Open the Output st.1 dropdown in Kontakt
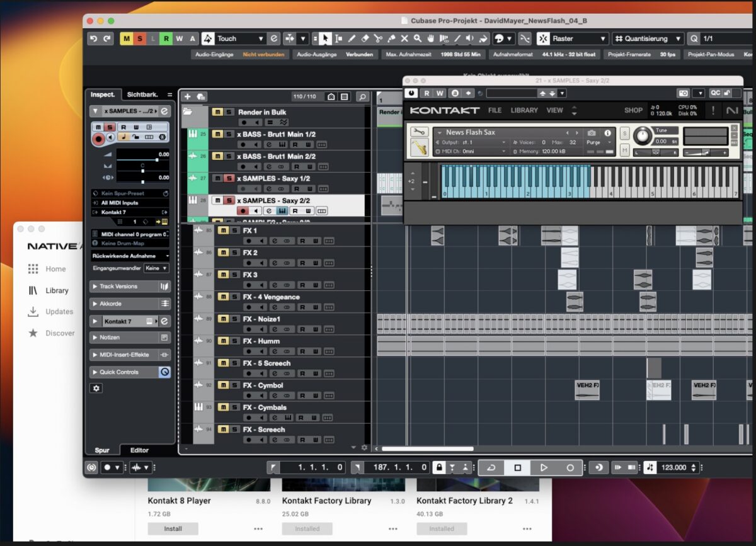This screenshot has height=546, width=756. 504,142
